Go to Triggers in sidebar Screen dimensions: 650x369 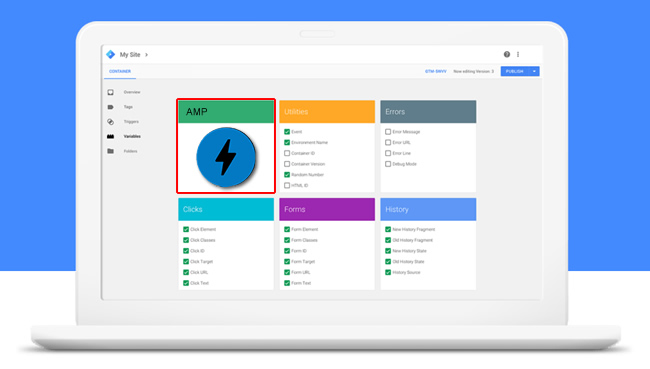click(131, 121)
